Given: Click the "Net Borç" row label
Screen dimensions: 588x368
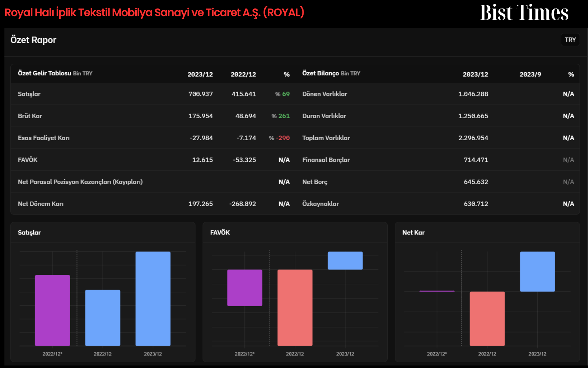Looking at the screenshot, I should pyautogui.click(x=315, y=182).
